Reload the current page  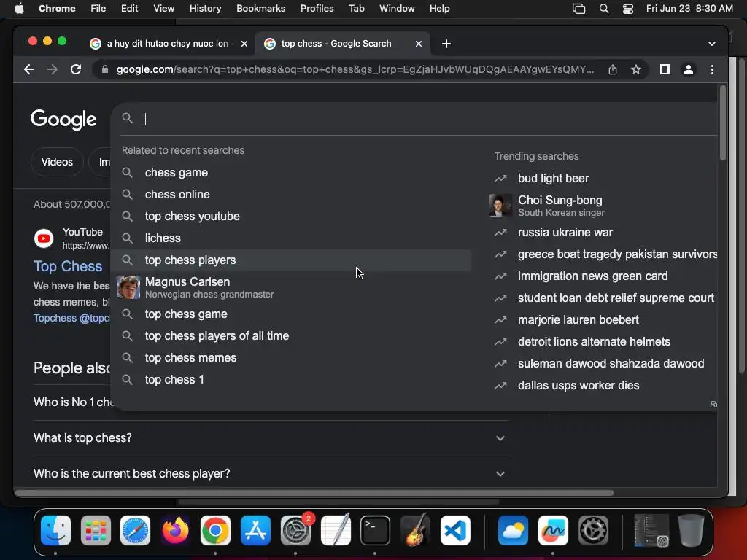pos(76,69)
